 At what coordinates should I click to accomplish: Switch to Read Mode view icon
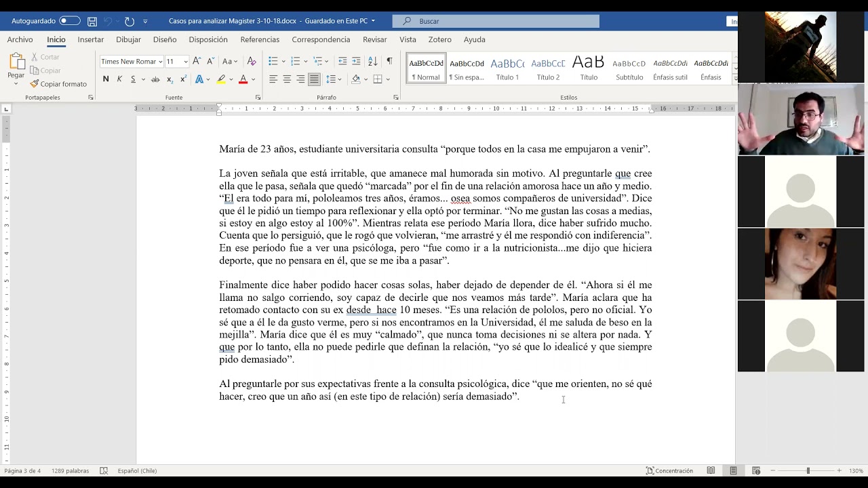tap(711, 470)
